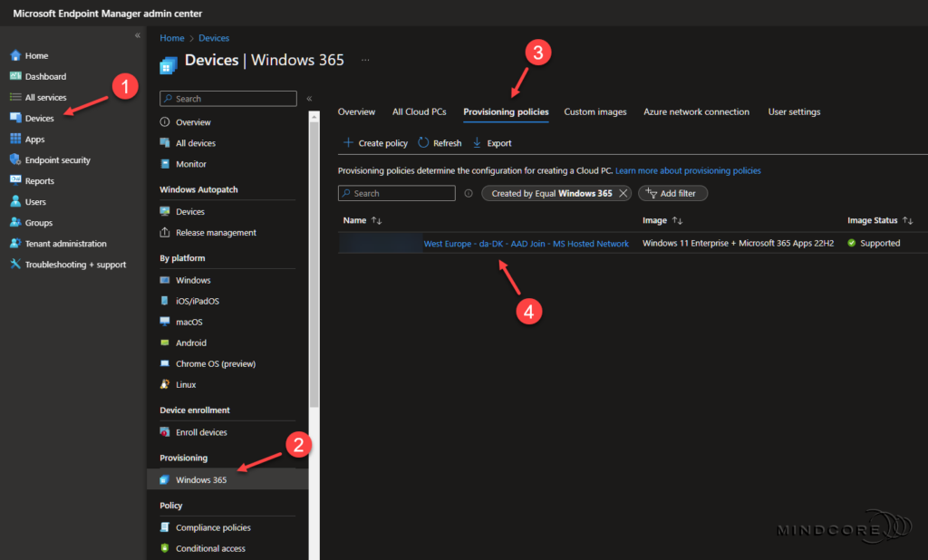Click the info icon beside search box
928x560 pixels.
tap(469, 194)
